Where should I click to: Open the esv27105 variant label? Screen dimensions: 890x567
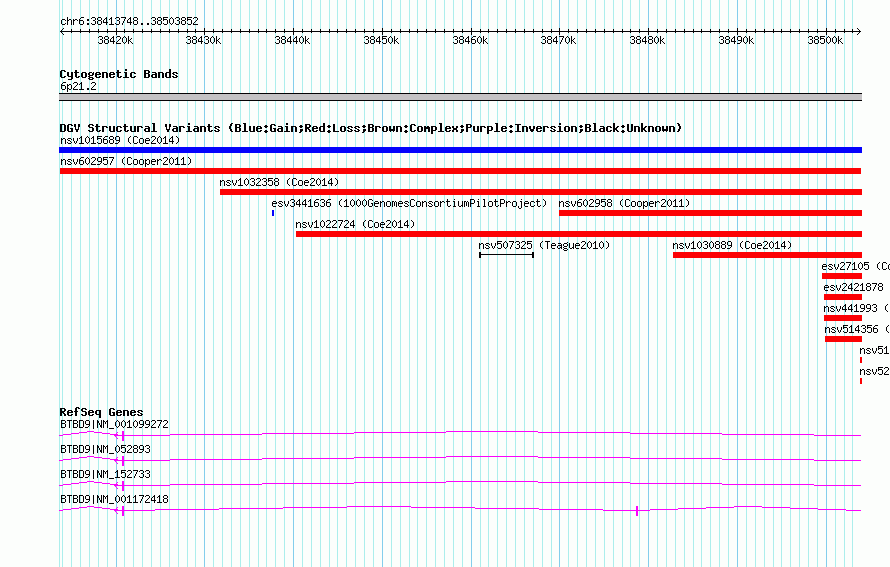click(855, 266)
